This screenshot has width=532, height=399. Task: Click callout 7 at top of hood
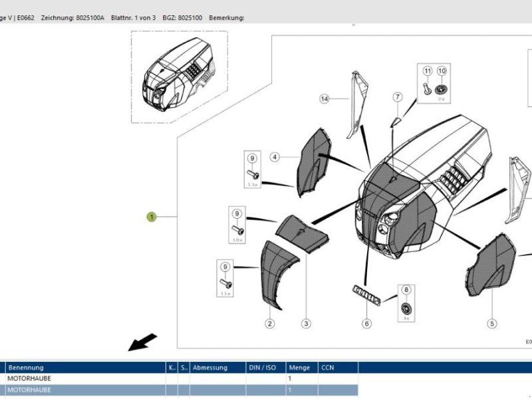397,98
